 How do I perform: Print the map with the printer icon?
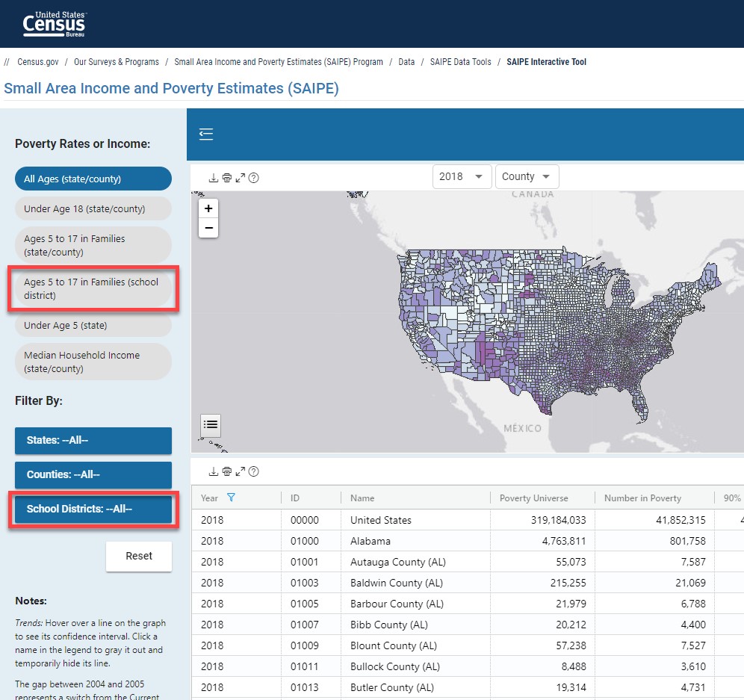pyautogui.click(x=226, y=178)
